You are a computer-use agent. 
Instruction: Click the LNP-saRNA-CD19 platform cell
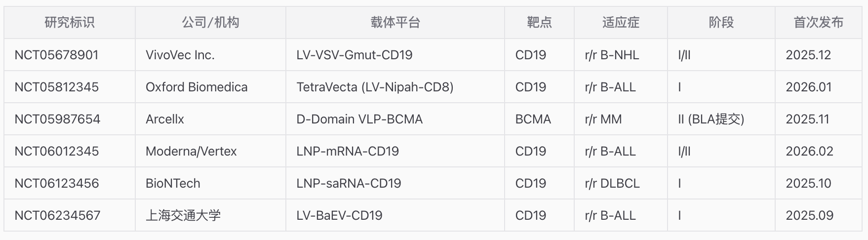(x=349, y=183)
